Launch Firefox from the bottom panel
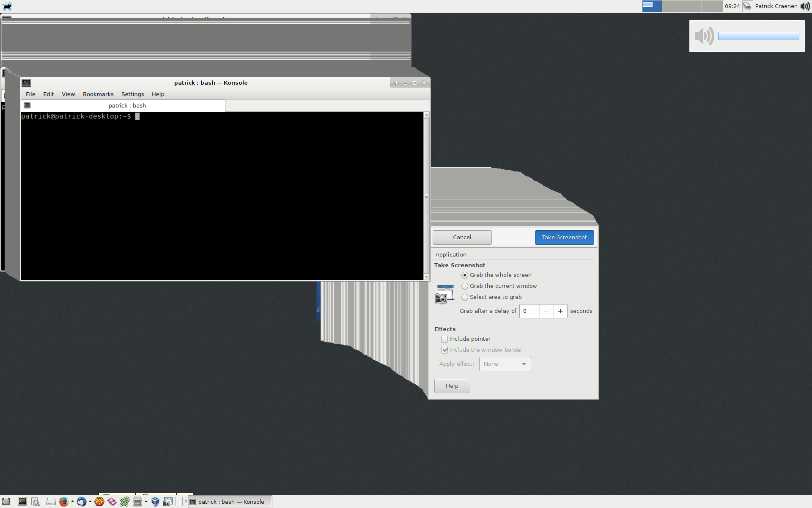This screenshot has width=812, height=508. coord(64,502)
